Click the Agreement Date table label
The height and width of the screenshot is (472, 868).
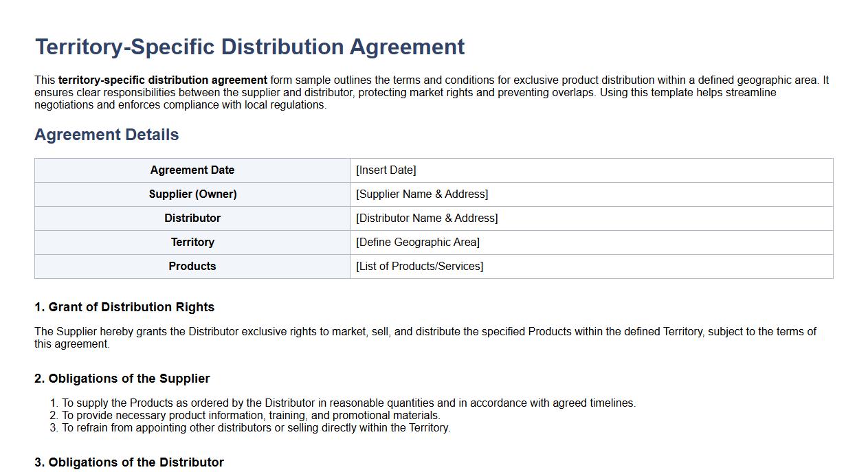coord(192,170)
